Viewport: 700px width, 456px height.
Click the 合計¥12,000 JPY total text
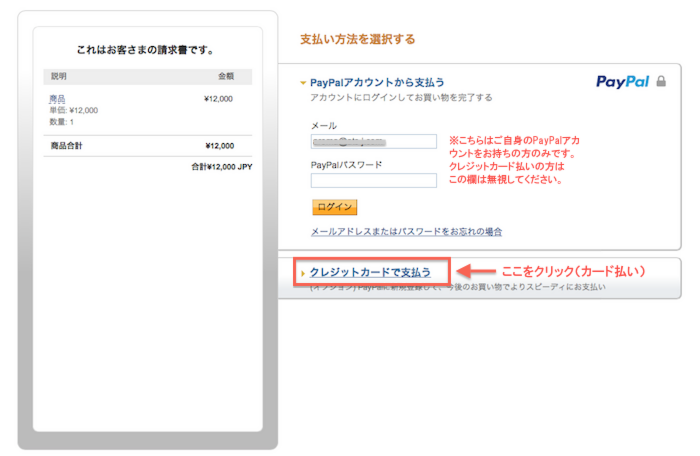tap(222, 167)
